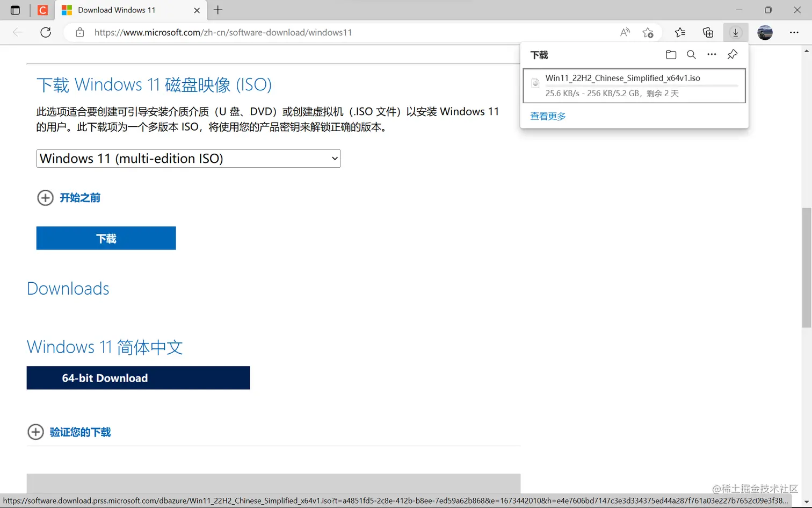Click the 下载 Windows 11 磁盘映像 heading

pos(154,84)
